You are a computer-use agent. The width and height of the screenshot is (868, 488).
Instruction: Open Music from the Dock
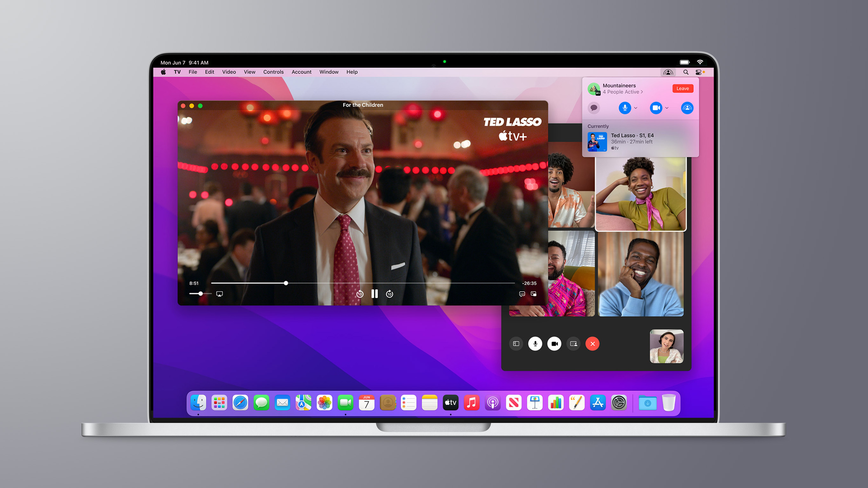tap(472, 403)
